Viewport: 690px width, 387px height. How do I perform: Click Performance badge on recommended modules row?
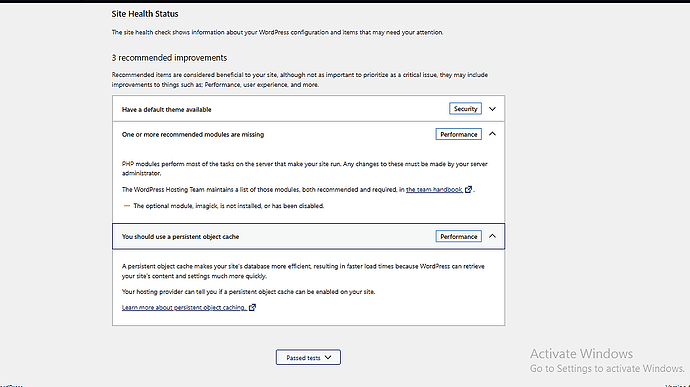click(459, 134)
